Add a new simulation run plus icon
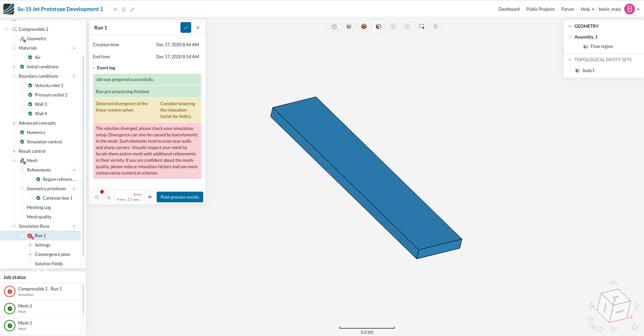The image size is (644, 336). tap(74, 226)
